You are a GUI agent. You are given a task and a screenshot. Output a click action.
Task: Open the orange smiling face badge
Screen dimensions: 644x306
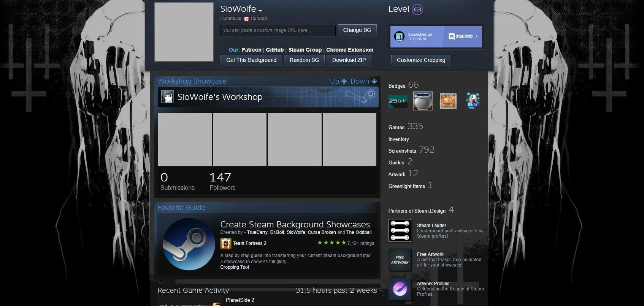pos(448,101)
